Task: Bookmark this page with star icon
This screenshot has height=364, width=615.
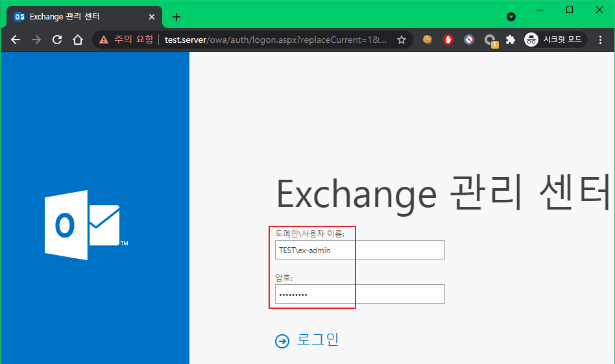Action: (401, 40)
